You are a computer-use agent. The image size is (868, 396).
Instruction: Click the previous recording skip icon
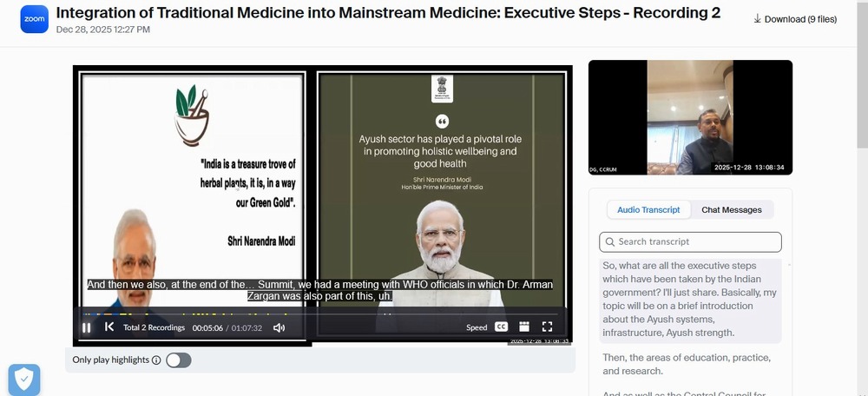[x=109, y=327]
